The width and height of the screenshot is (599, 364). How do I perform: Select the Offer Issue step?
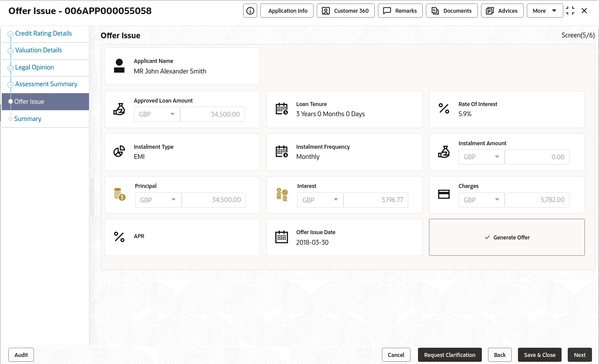(45, 102)
